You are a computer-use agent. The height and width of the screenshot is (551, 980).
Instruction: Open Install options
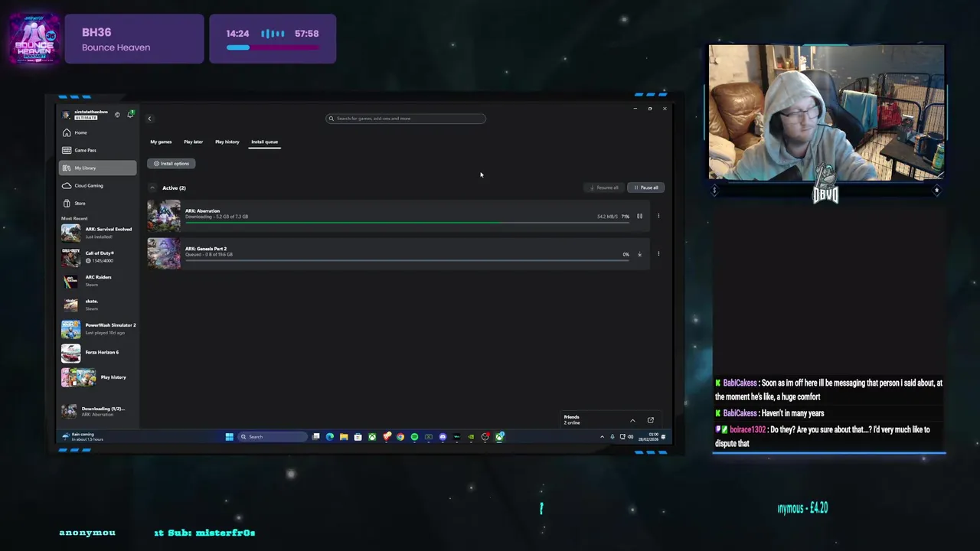(171, 163)
